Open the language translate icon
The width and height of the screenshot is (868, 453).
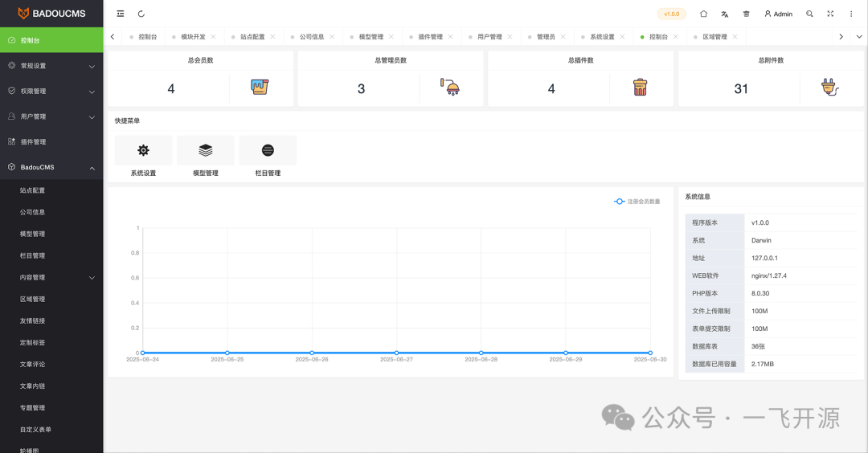pos(725,14)
